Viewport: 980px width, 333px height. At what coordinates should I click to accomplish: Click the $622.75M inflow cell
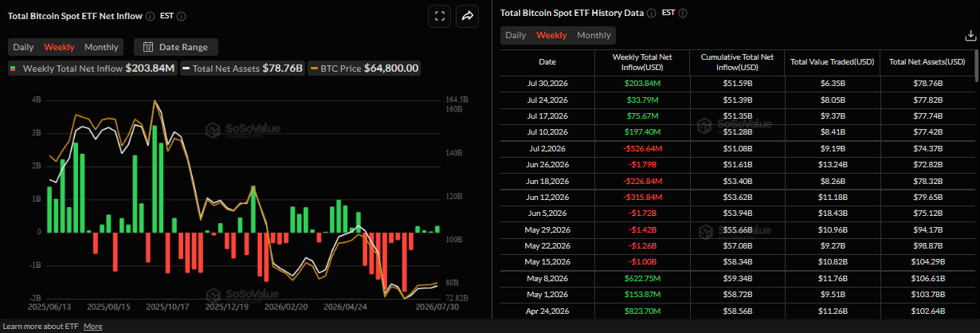click(x=642, y=278)
